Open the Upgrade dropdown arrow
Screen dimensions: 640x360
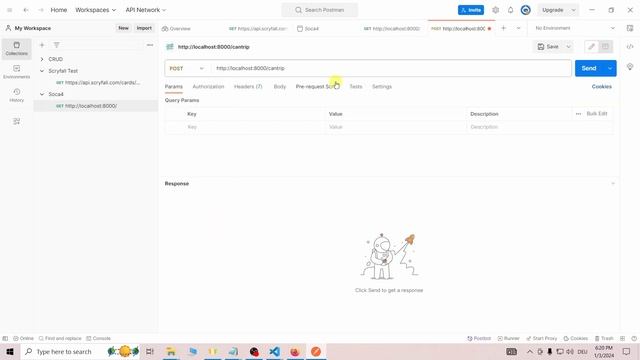[x=573, y=10]
